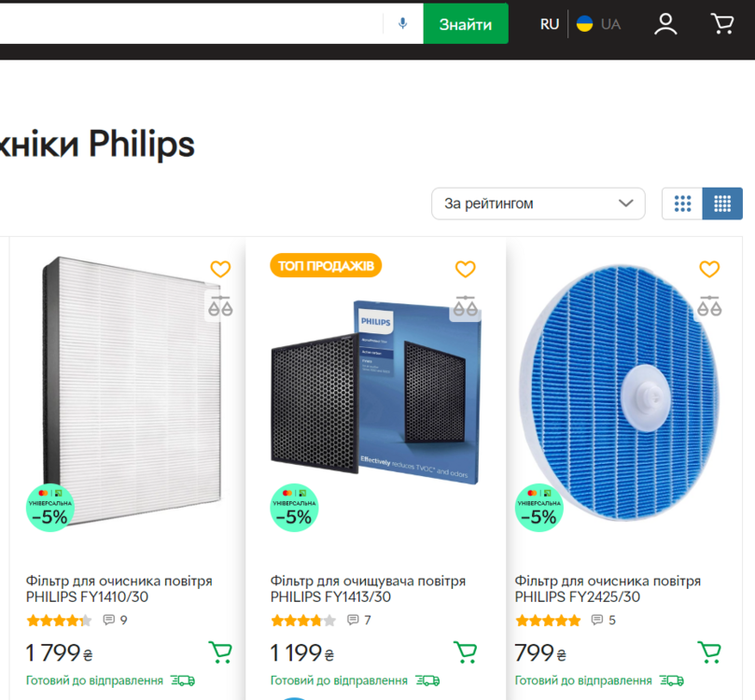Click the voice search microphone icon
Viewport: 755px width, 700px height.
point(403,23)
